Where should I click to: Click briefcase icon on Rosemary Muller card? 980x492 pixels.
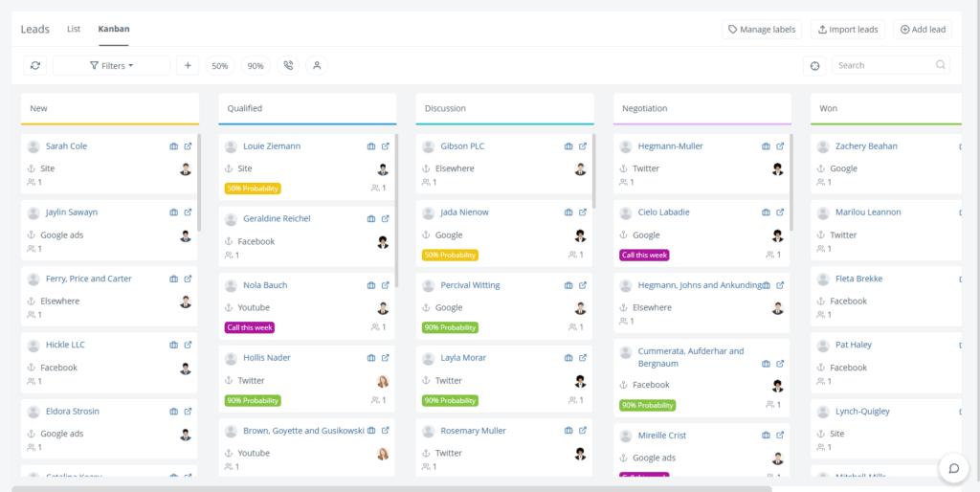[568, 431]
